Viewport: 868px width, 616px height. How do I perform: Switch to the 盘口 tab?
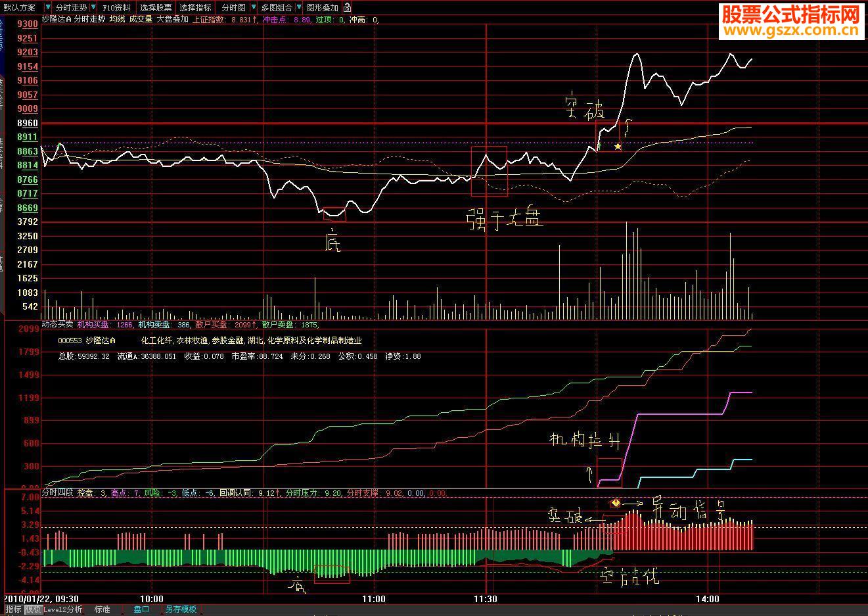point(142,609)
